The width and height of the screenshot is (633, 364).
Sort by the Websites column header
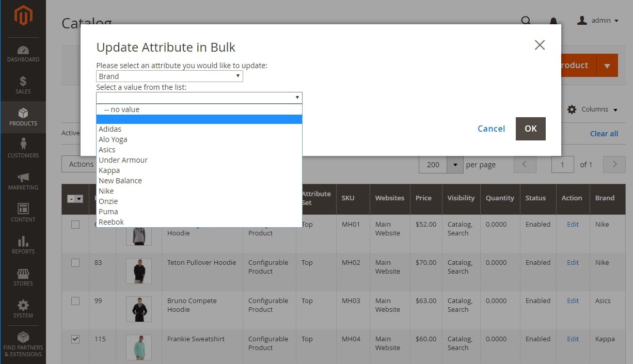[390, 199]
